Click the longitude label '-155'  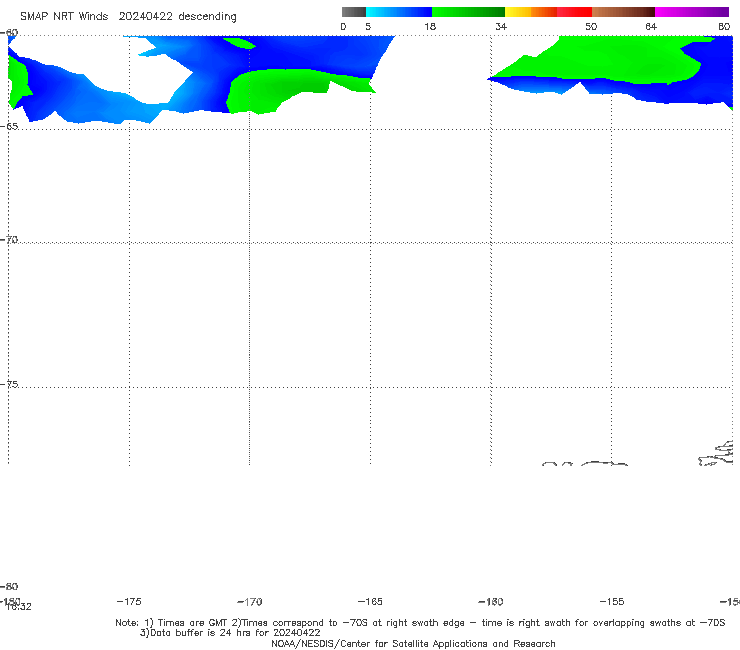pyautogui.click(x=612, y=601)
